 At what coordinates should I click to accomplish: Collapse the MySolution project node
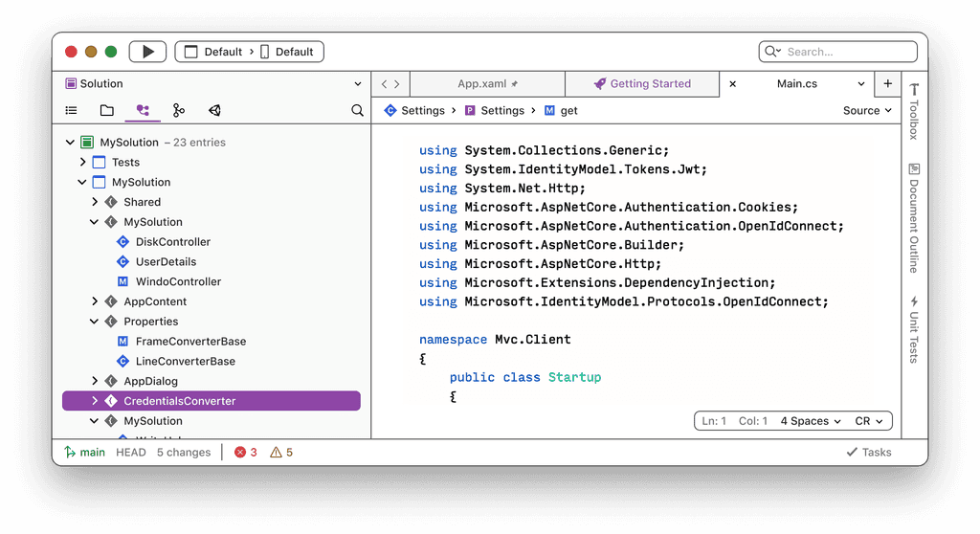click(x=82, y=183)
